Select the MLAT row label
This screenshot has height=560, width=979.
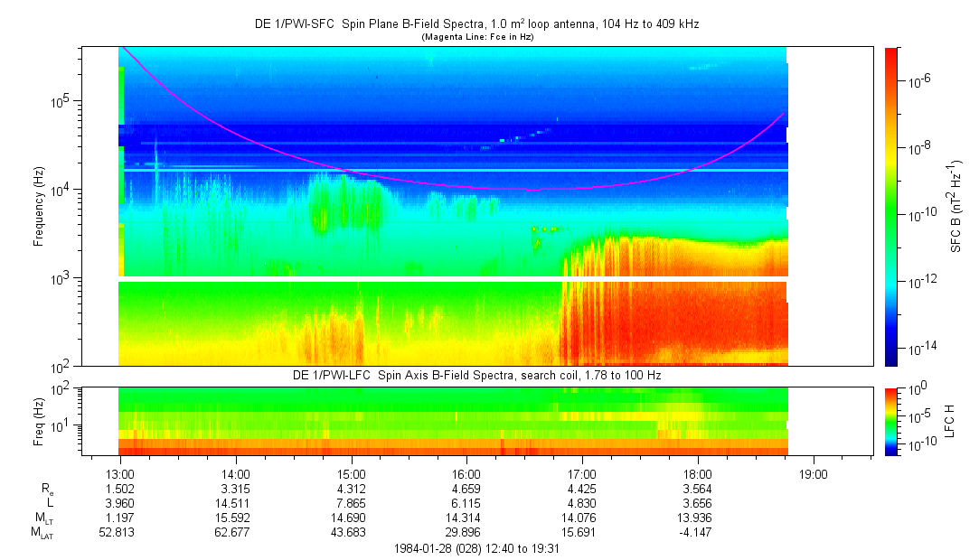click(42, 533)
